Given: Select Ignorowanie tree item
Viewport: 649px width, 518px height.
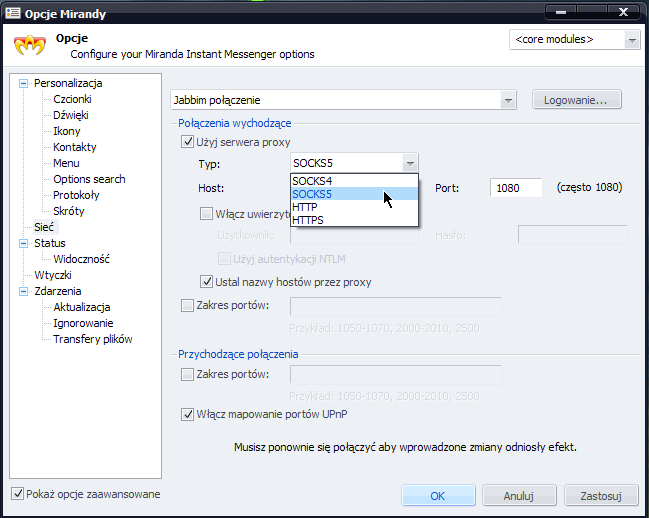Looking at the screenshot, I should click(83, 323).
